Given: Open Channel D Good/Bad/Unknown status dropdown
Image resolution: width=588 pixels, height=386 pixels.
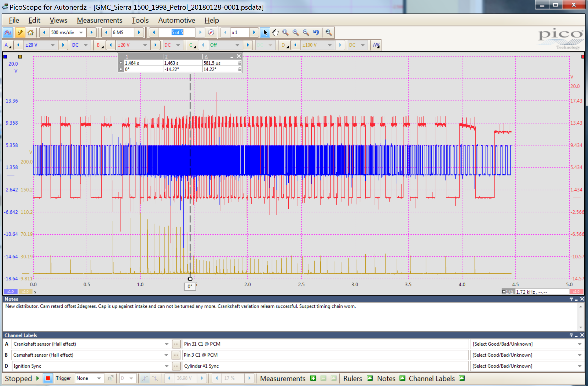Looking at the screenshot, I should pyautogui.click(x=579, y=366).
